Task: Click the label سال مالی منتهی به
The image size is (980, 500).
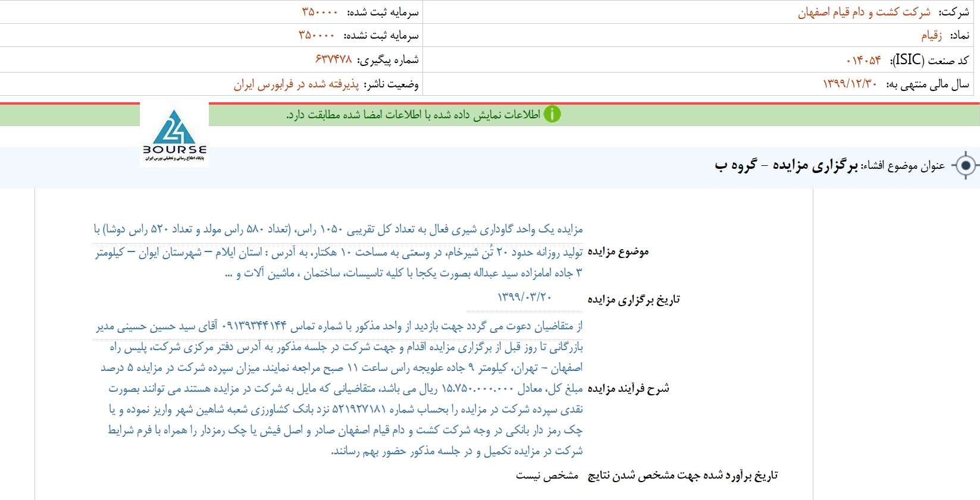Action: pyautogui.click(x=927, y=84)
